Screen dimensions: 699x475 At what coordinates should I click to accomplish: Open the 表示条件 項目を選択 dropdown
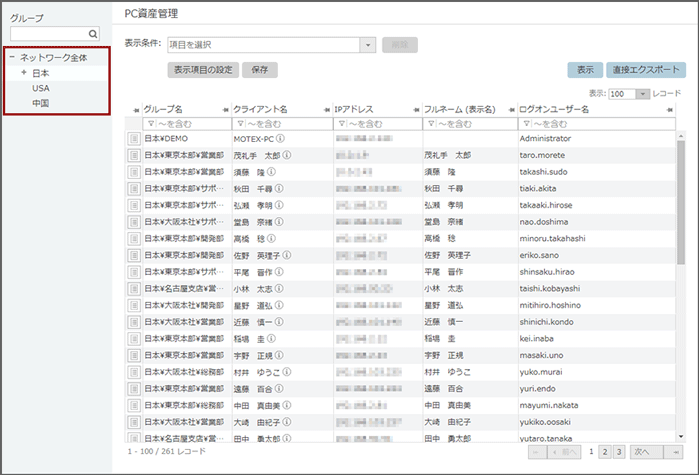368,45
